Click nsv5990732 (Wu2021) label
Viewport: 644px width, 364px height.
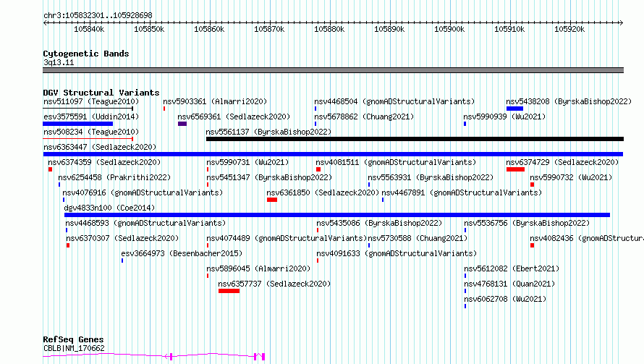[571, 177]
